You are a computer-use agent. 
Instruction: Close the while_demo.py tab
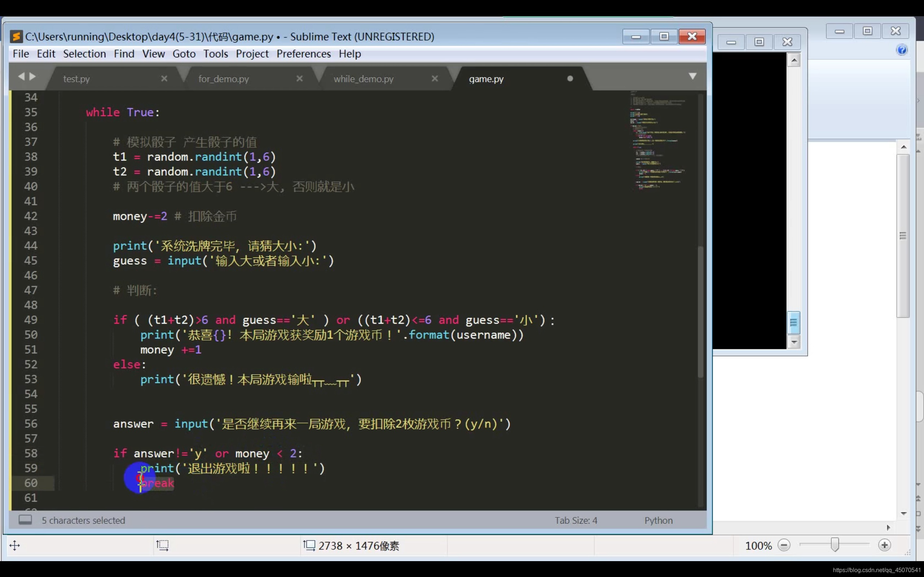435,79
